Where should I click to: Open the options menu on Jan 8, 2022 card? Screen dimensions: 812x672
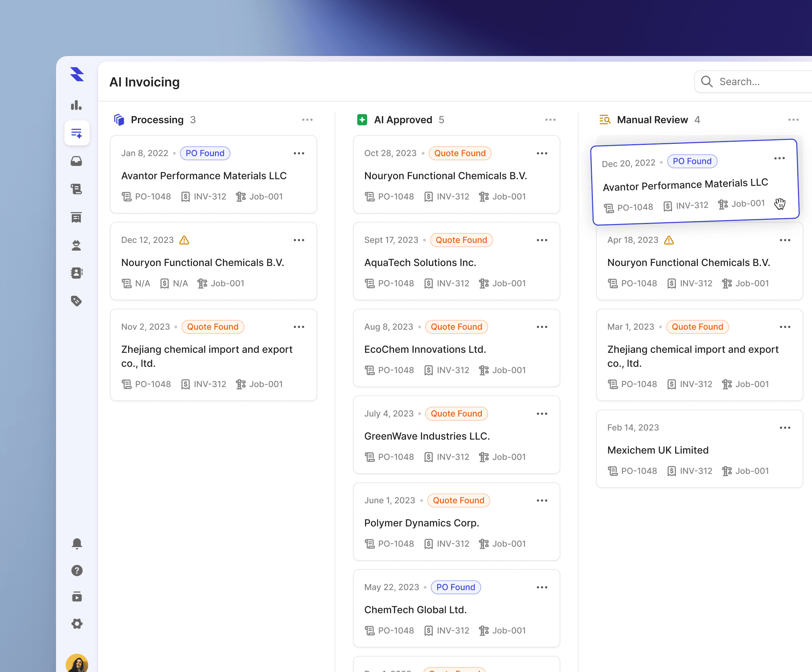click(x=299, y=154)
